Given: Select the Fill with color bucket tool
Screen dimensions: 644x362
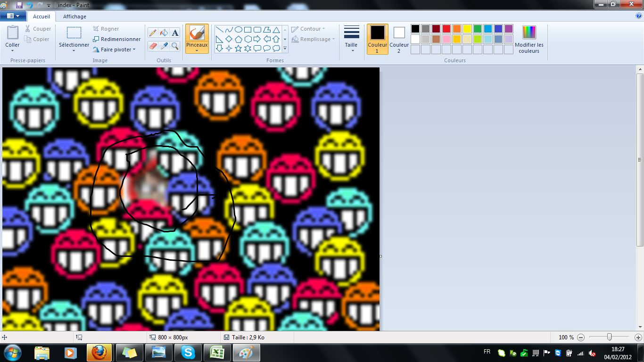Looking at the screenshot, I should point(164,33).
